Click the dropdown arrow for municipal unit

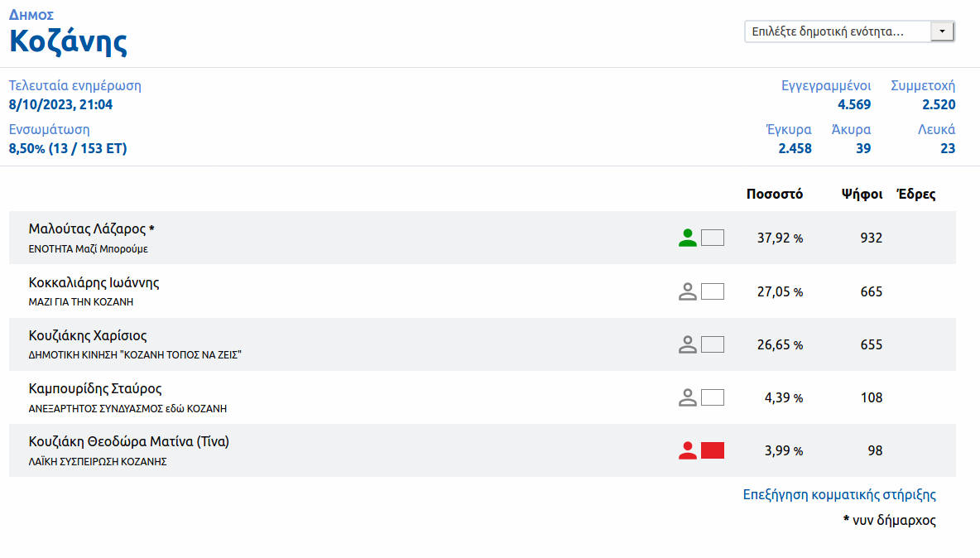(x=942, y=31)
